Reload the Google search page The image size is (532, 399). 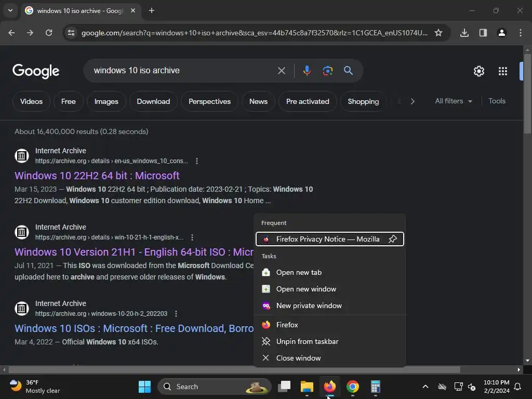pyautogui.click(x=49, y=33)
